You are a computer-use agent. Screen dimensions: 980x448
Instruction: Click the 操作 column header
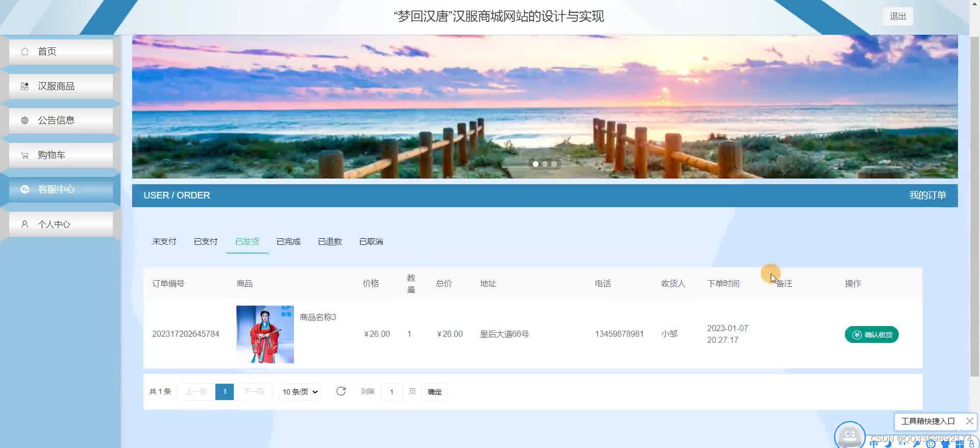coord(852,283)
